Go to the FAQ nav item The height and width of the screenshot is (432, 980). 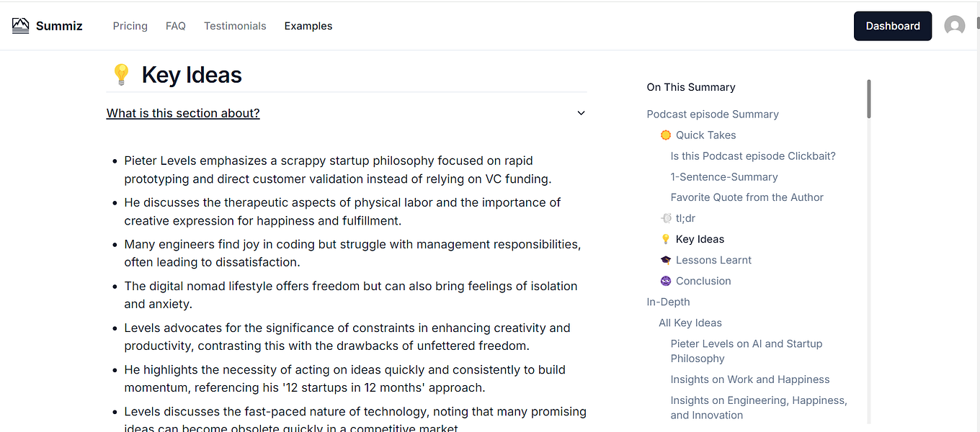tap(176, 26)
